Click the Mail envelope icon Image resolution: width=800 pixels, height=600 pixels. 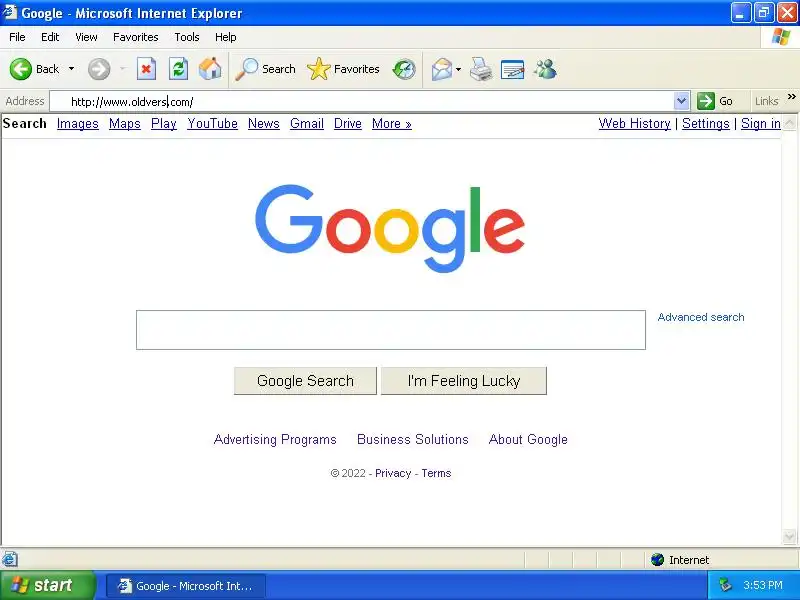(x=442, y=69)
